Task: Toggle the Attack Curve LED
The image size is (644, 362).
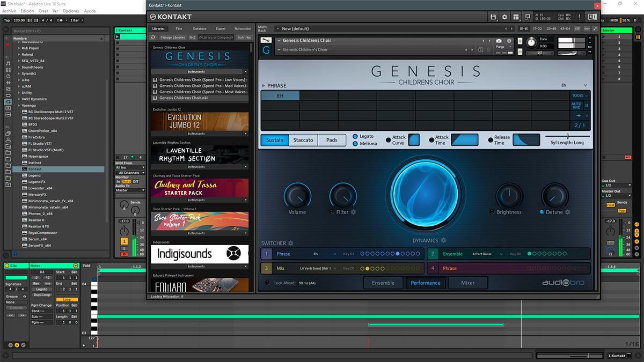Action: point(389,140)
